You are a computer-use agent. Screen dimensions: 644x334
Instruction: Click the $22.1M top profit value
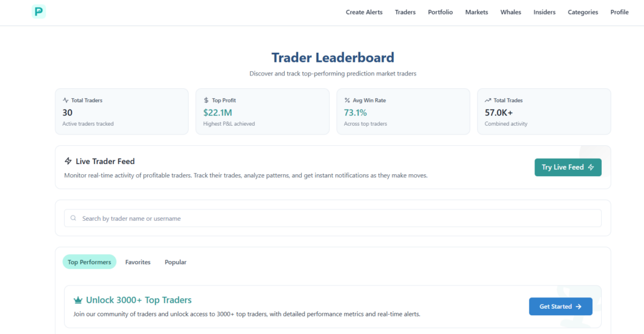(218, 113)
